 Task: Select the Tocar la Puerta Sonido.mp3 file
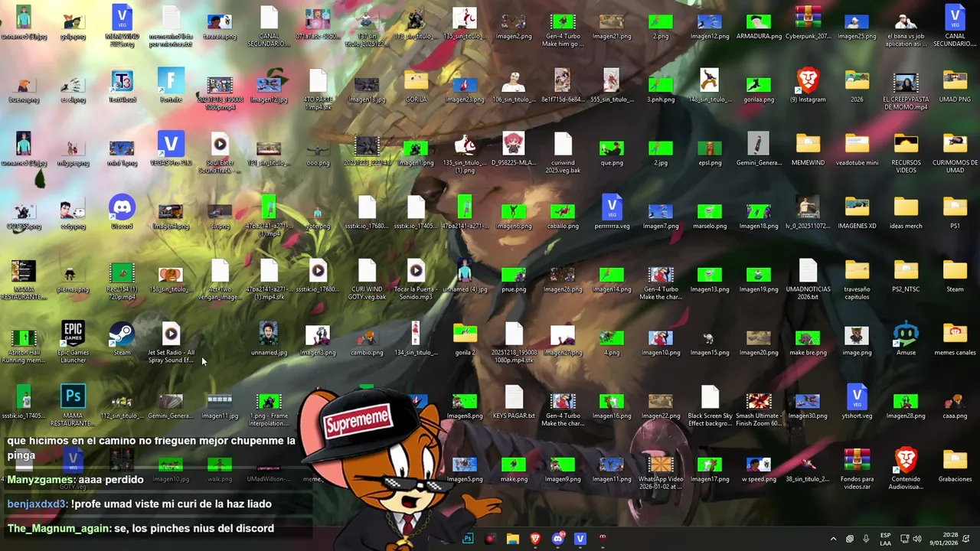click(x=416, y=279)
